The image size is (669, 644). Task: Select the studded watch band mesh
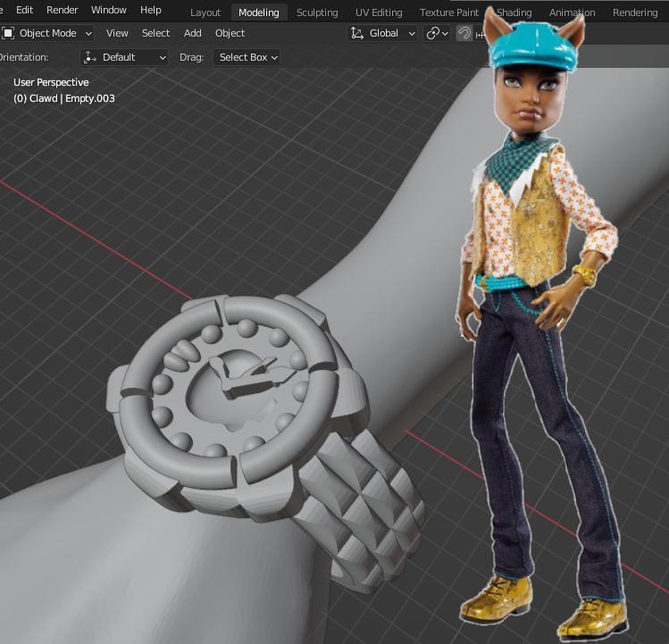coord(363,508)
